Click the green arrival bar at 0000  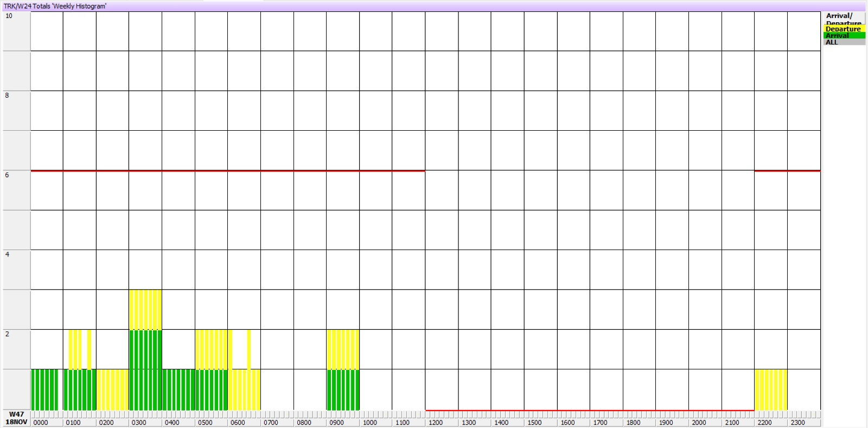click(x=44, y=389)
